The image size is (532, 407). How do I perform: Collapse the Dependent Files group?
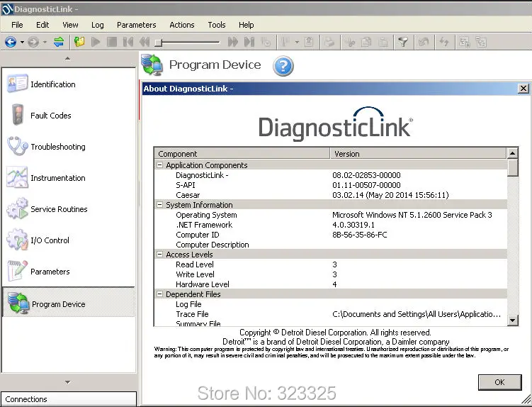(159, 294)
